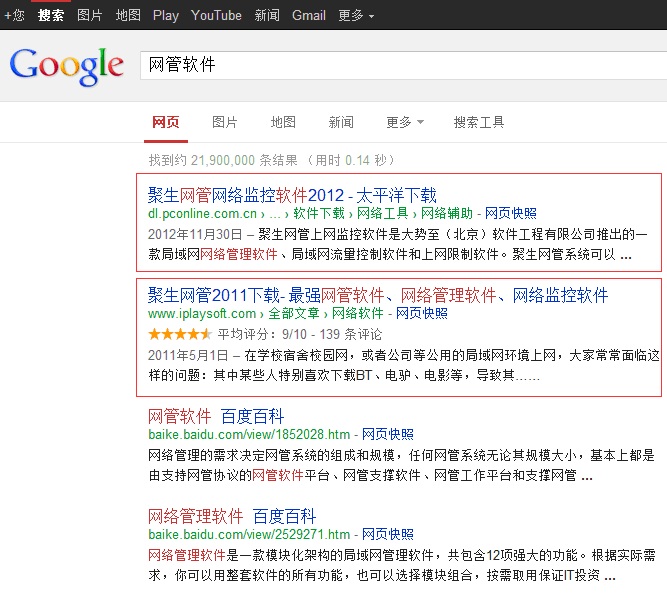Open Gmail from the top bar
This screenshot has width=667, height=604.
(308, 15)
